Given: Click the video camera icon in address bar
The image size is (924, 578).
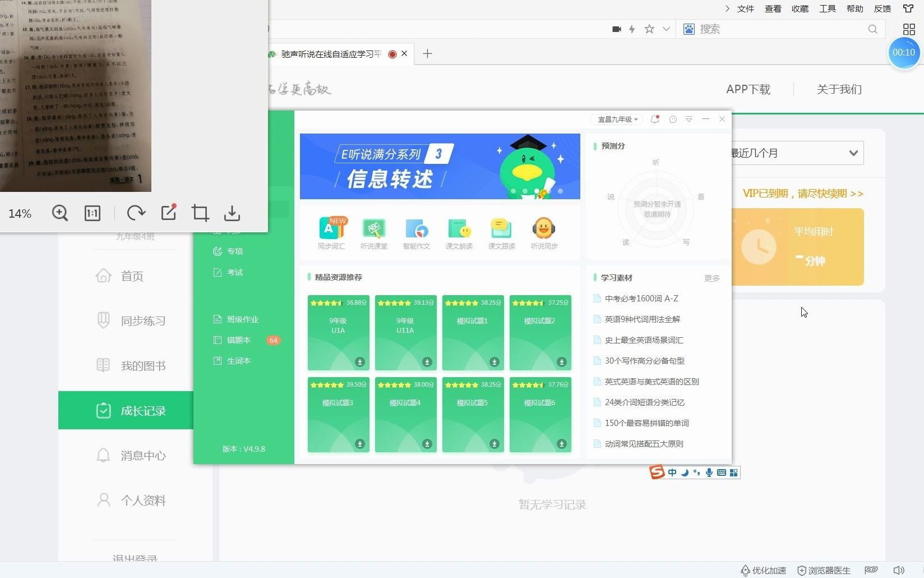Looking at the screenshot, I should click(617, 29).
